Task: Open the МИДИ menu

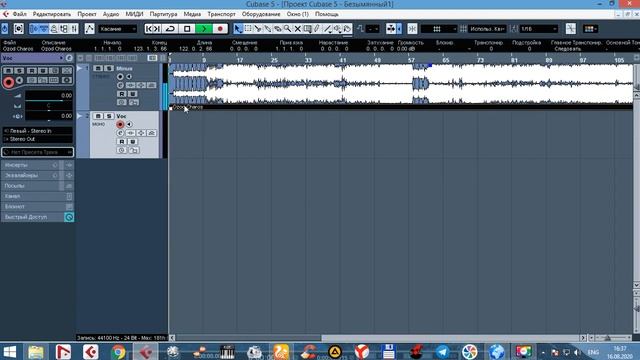Action: (134, 14)
